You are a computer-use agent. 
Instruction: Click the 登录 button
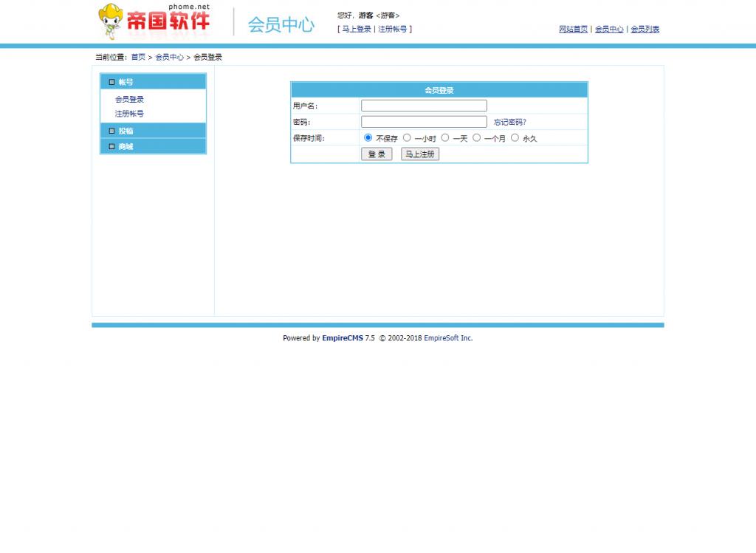tap(377, 154)
